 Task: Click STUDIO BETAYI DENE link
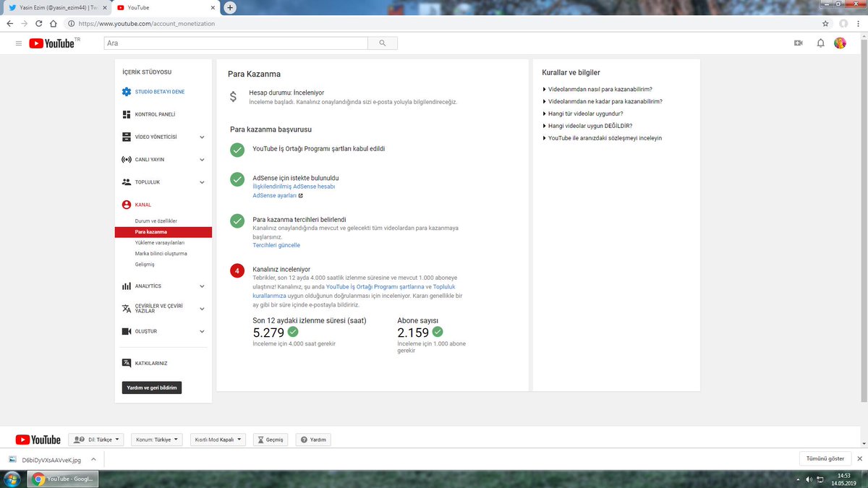(160, 92)
